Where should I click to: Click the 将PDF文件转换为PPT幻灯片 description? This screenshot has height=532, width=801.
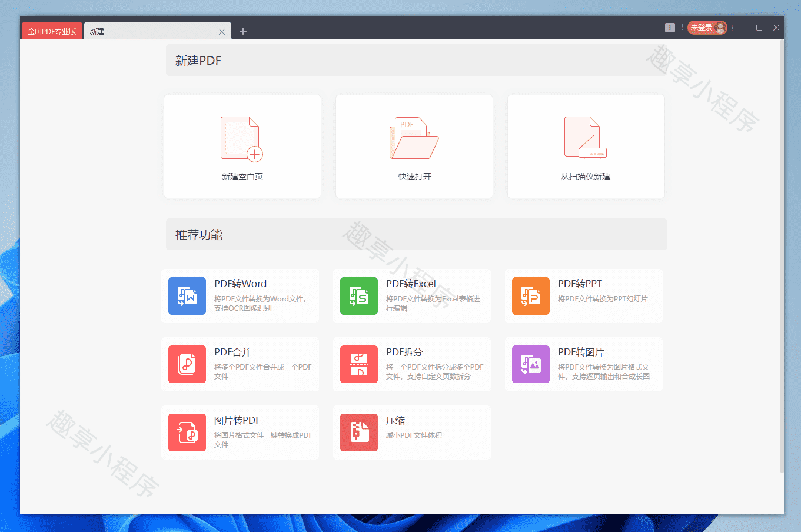[603, 299]
